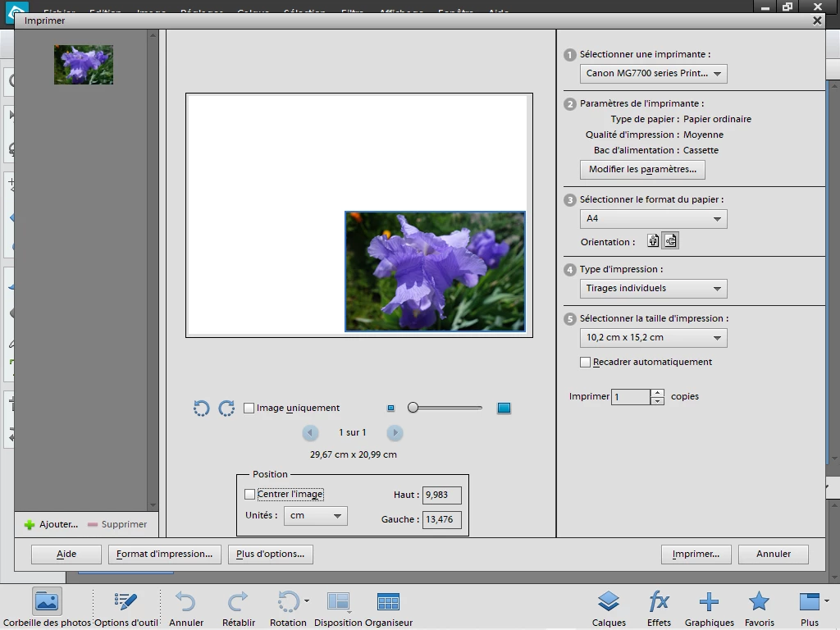Screen dimensions: 840x630
Task: Open Plus d'options button
Action: (271, 554)
